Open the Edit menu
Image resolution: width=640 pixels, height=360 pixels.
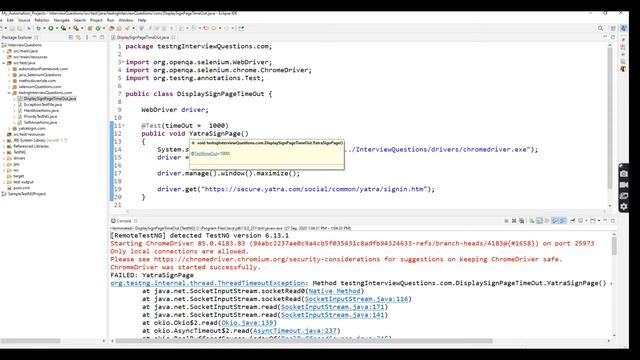[10, 20]
